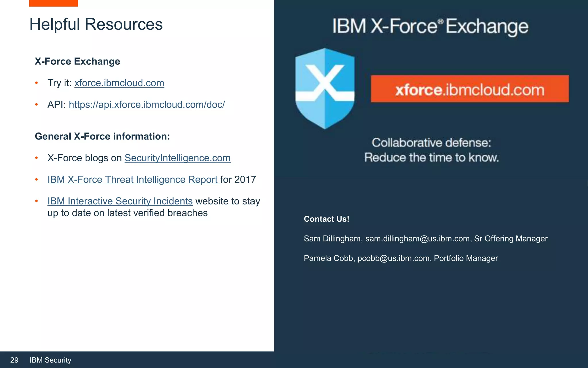Open IBM Interactive Security Incidents link
The height and width of the screenshot is (368, 588).
(x=120, y=201)
